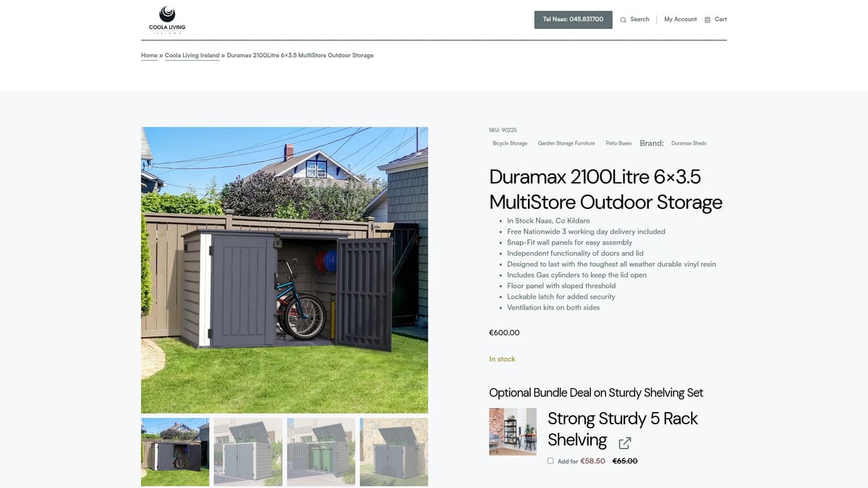Open Coola Living Ireland breadcrumb
This screenshot has height=488, width=868.
click(192, 56)
